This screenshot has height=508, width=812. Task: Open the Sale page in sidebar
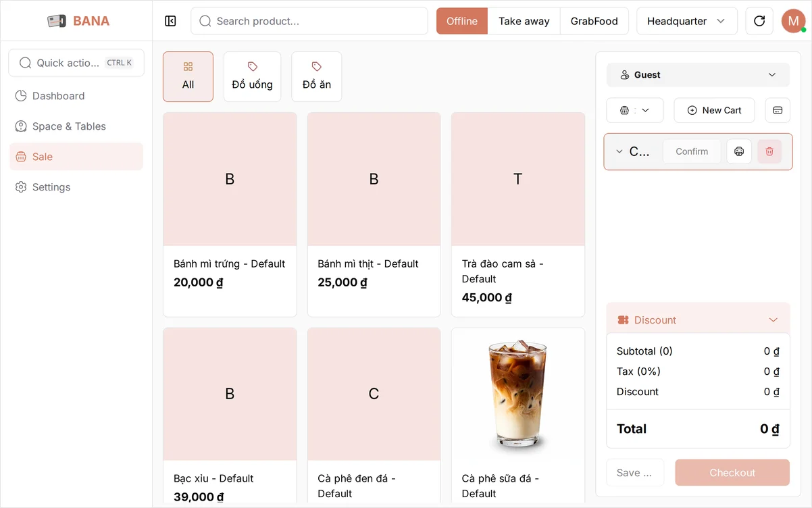(76, 157)
